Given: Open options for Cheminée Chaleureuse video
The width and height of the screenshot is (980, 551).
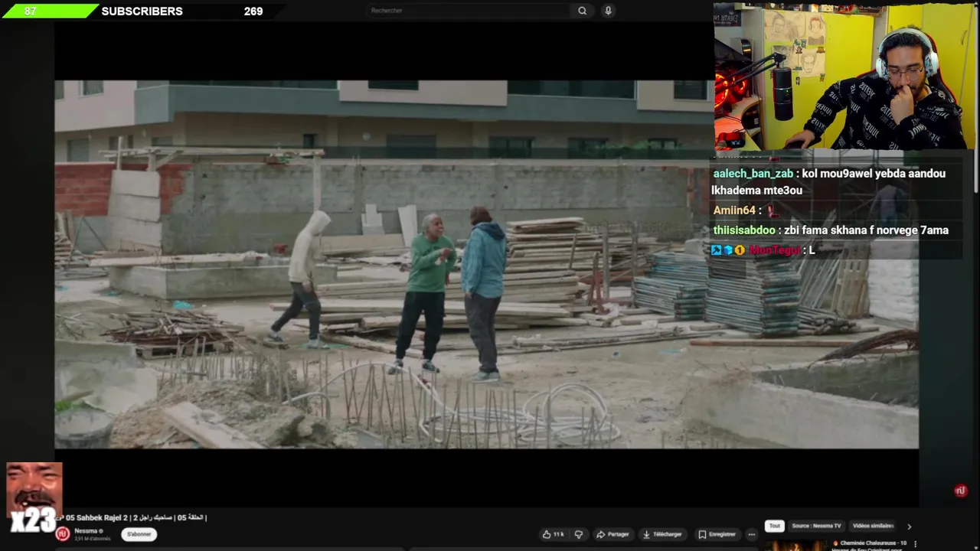Looking at the screenshot, I should click(915, 544).
